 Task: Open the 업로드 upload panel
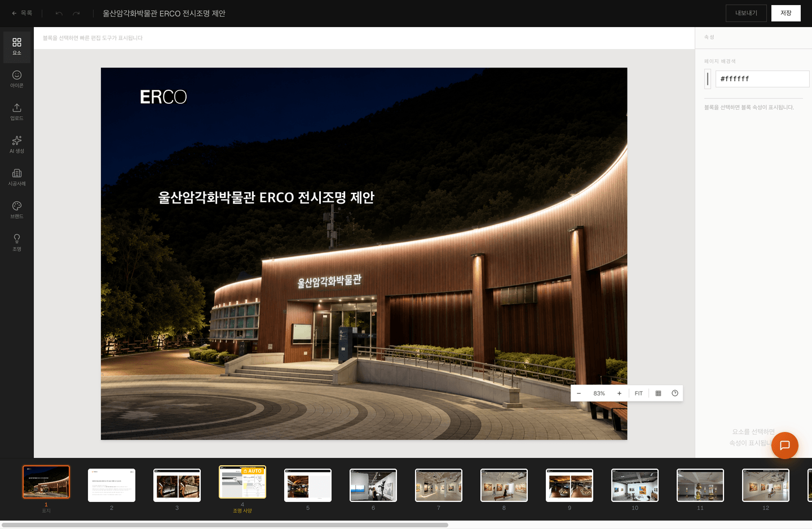17,112
